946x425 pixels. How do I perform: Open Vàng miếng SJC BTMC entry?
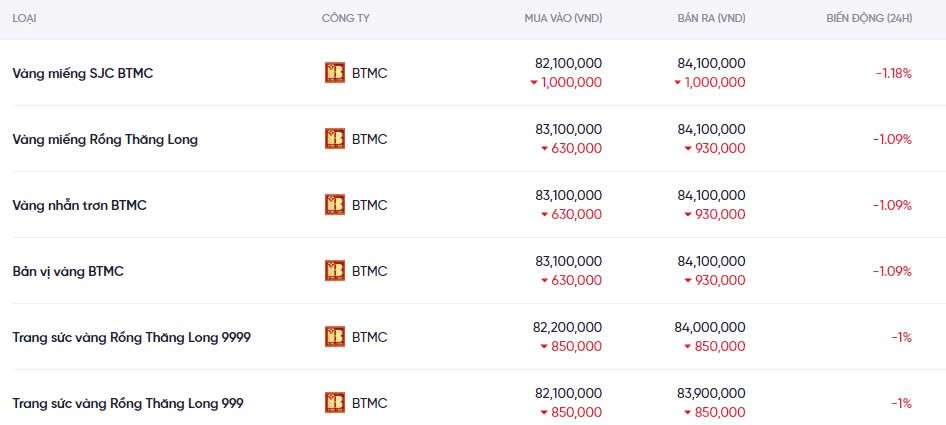83,73
